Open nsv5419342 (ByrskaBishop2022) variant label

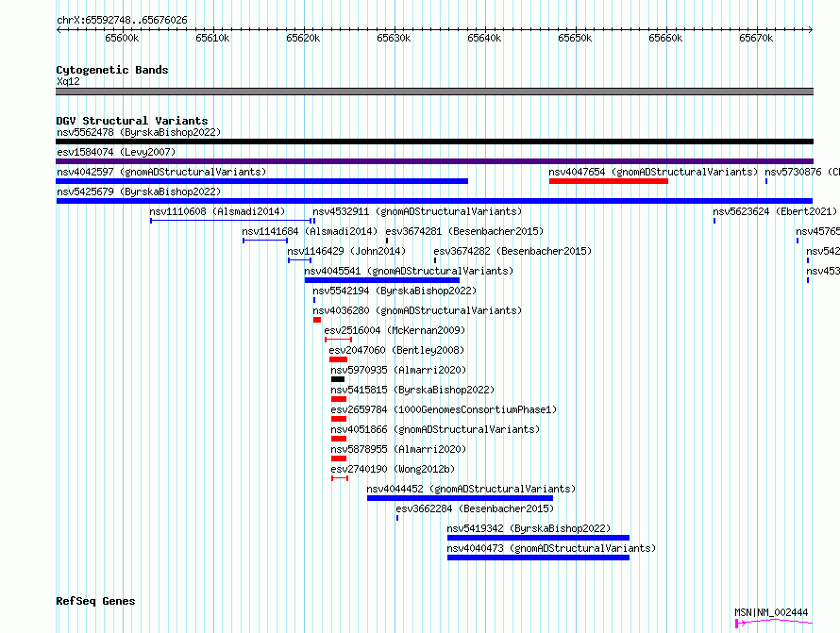[x=529, y=528]
